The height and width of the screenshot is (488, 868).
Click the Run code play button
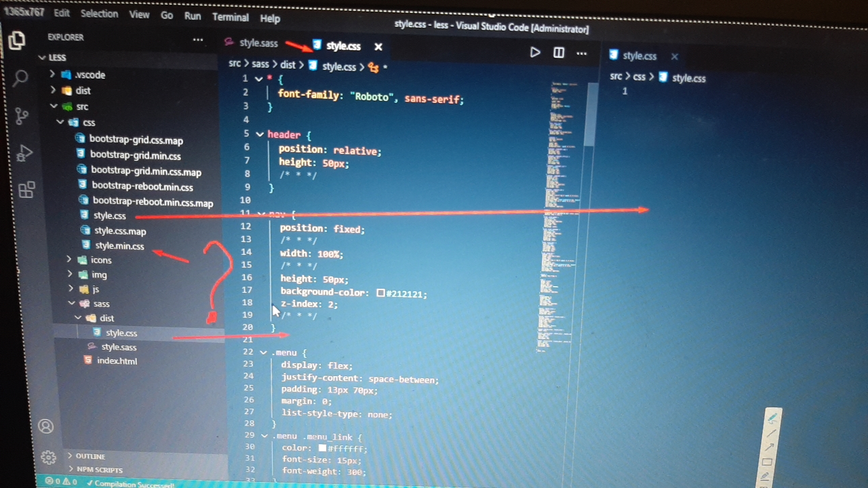535,52
